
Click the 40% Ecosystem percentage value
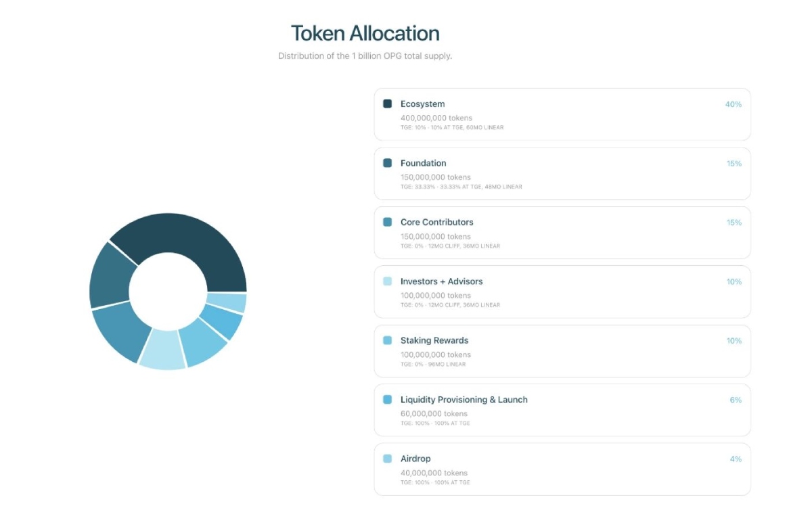pyautogui.click(x=733, y=104)
